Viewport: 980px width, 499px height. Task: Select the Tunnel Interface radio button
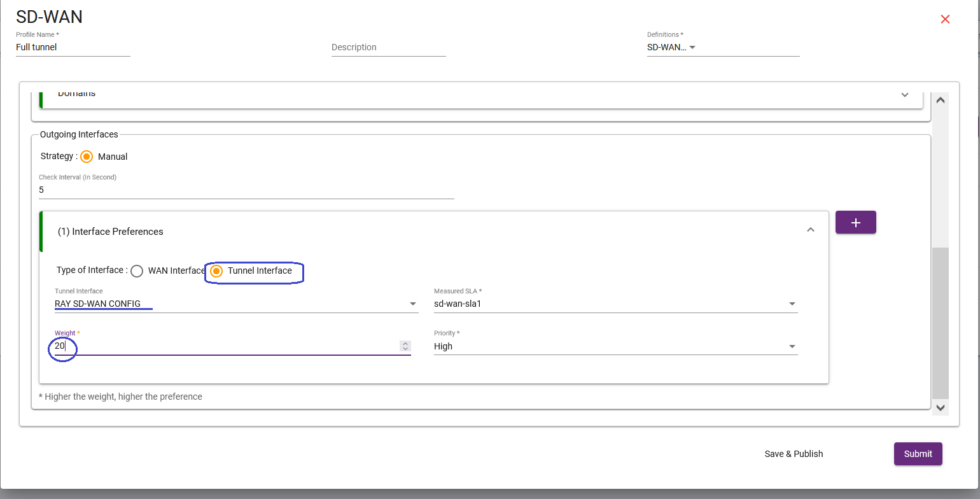tap(216, 271)
